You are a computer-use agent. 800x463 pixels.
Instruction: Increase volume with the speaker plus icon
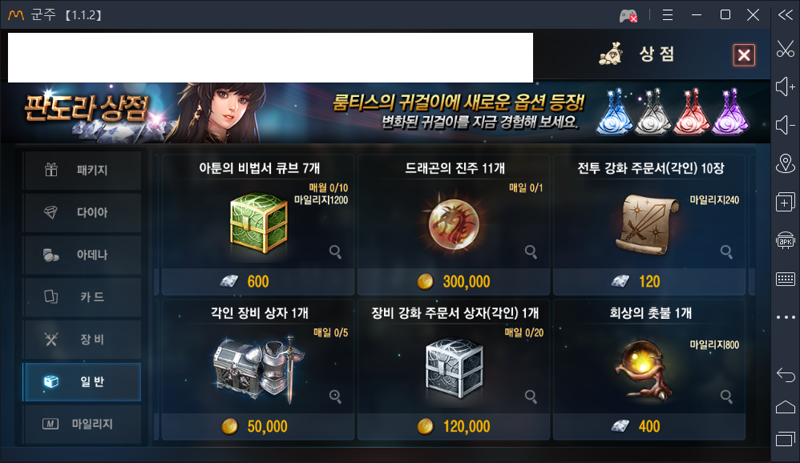click(785, 87)
